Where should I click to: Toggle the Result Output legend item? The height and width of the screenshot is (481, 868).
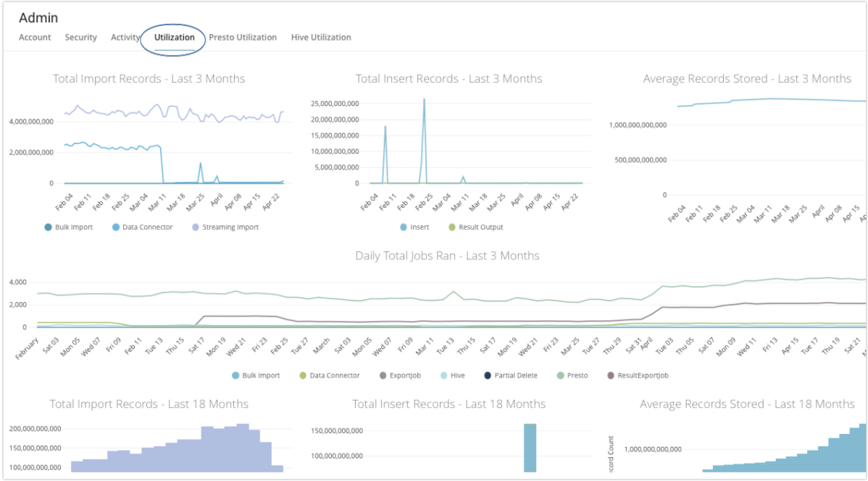[475, 227]
